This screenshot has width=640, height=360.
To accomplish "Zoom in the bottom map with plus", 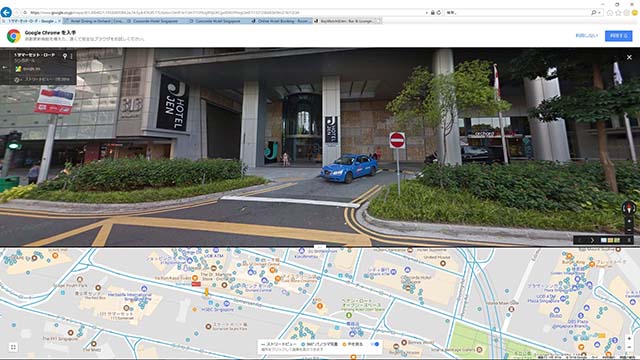I will (x=629, y=338).
